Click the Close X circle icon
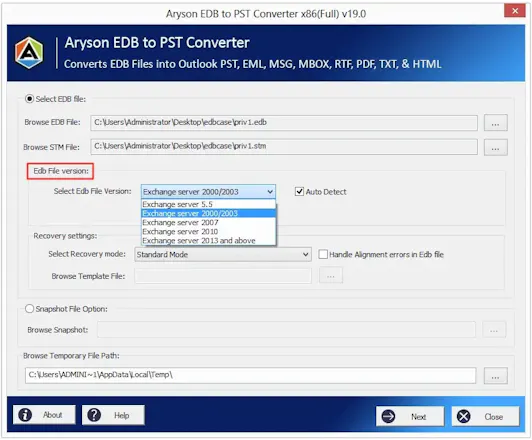 (463, 416)
